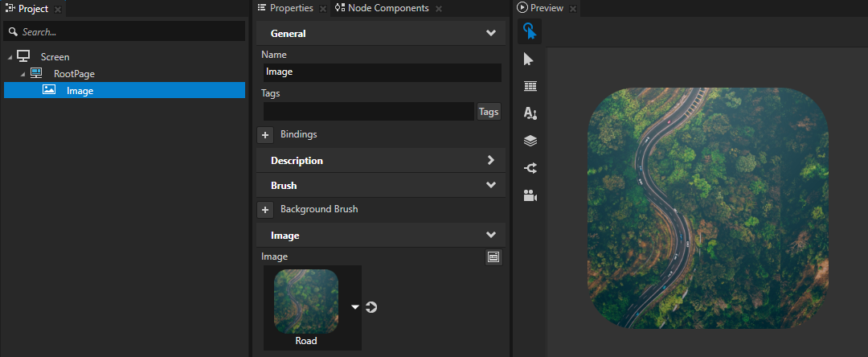868x357 pixels.
Task: Collapse the RootPage tree node
Action: coord(23,74)
